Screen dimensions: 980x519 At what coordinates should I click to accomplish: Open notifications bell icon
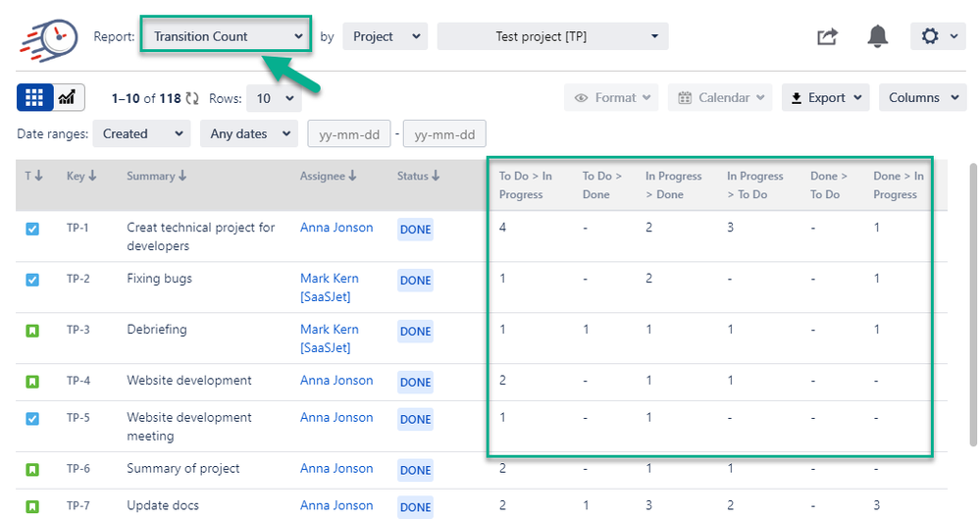[878, 36]
